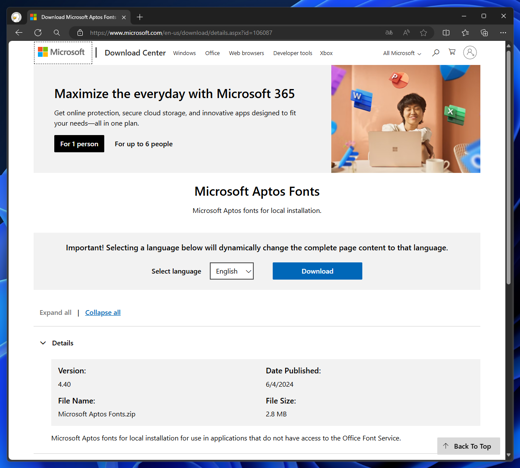Image resolution: width=520 pixels, height=468 pixels.
Task: Select the Download Microsoft Aptos Fonts tab
Action: pyautogui.click(x=78, y=17)
